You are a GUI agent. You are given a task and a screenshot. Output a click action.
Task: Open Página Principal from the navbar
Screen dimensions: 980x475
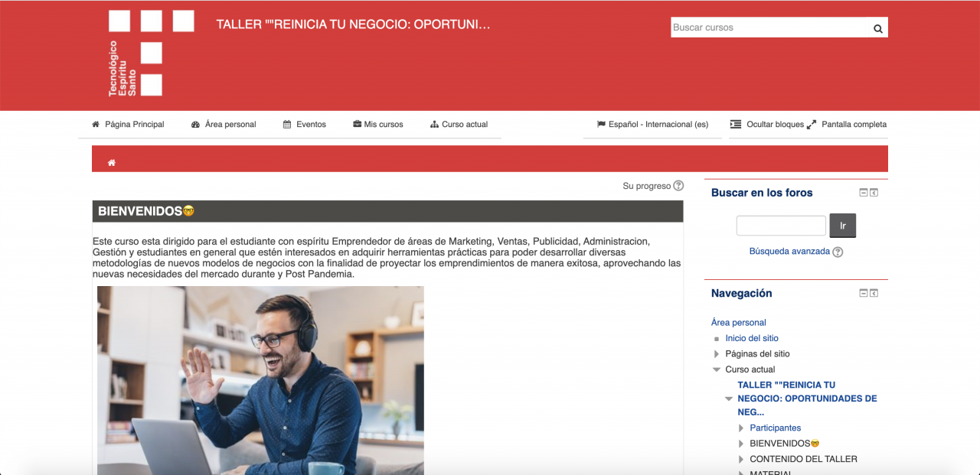pyautogui.click(x=134, y=123)
